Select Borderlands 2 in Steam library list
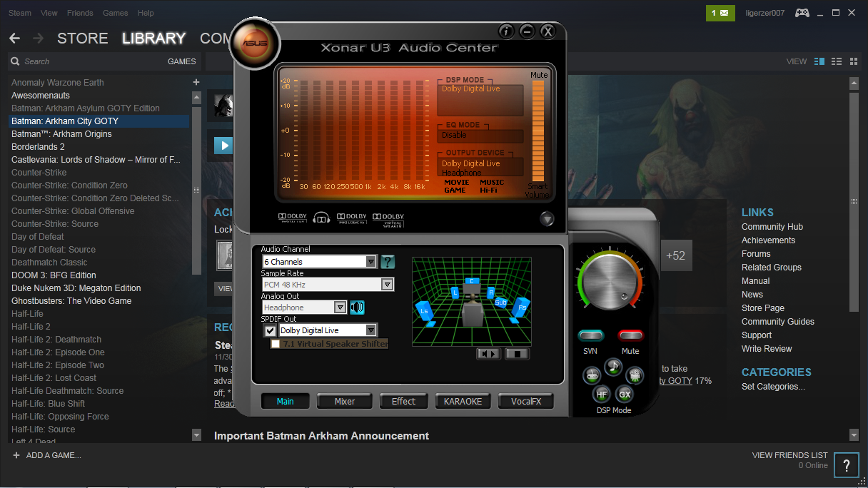Viewport: 868px width, 488px height. (38, 147)
